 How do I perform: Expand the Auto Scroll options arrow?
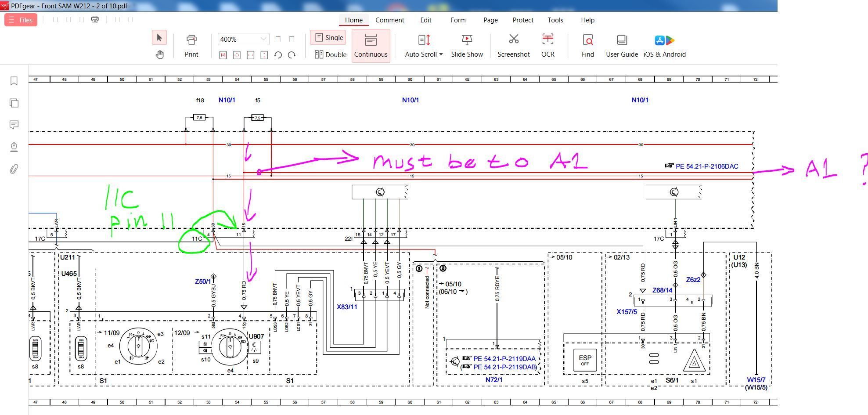coord(441,54)
